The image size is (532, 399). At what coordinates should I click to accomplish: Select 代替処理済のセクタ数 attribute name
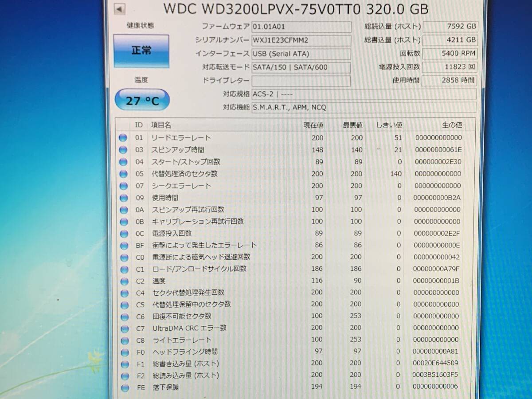click(184, 174)
